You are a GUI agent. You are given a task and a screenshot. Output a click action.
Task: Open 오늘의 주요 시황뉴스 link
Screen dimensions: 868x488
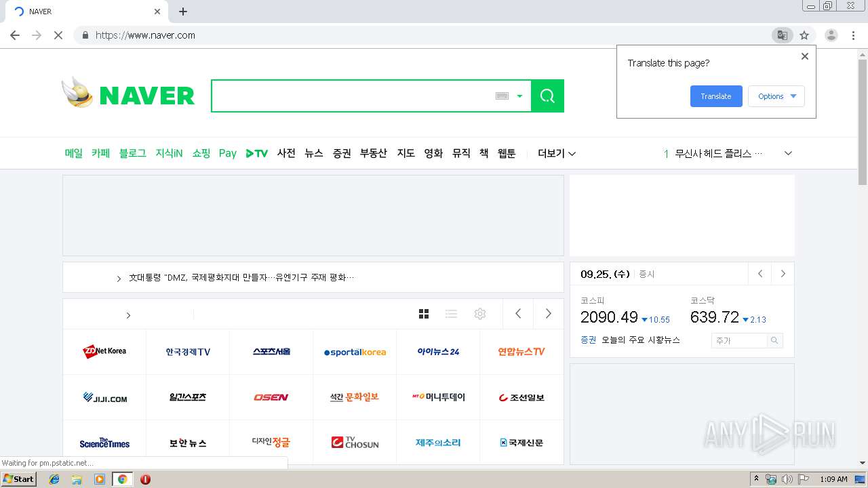tap(641, 340)
